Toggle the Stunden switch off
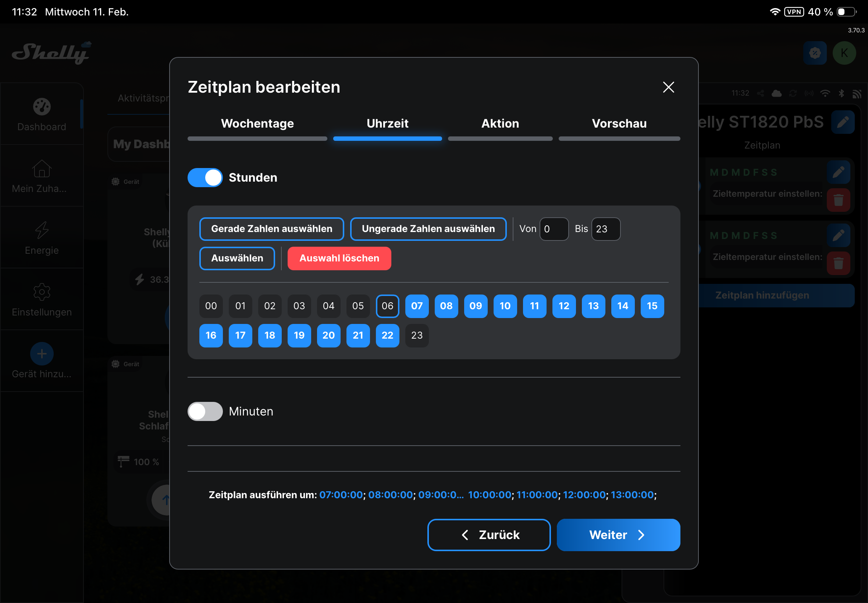 click(205, 178)
